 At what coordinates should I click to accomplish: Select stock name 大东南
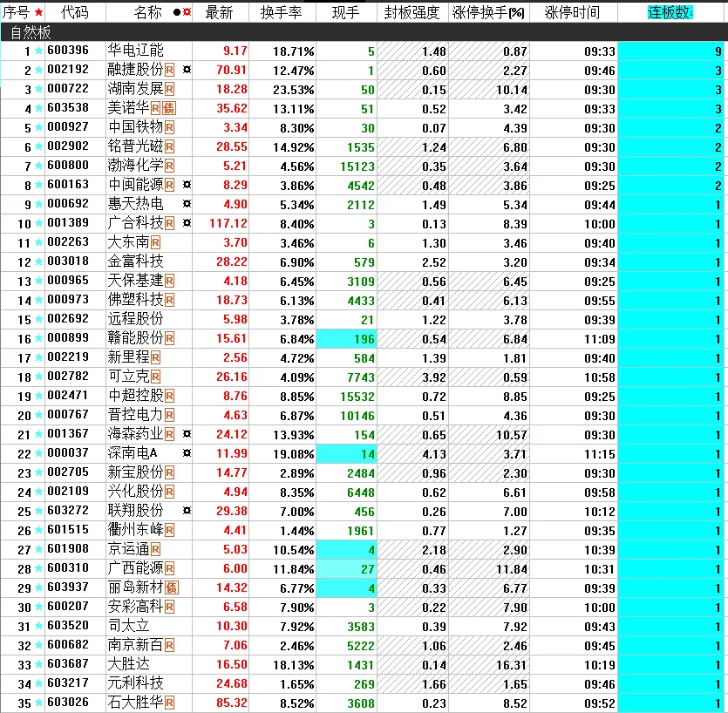(129, 241)
